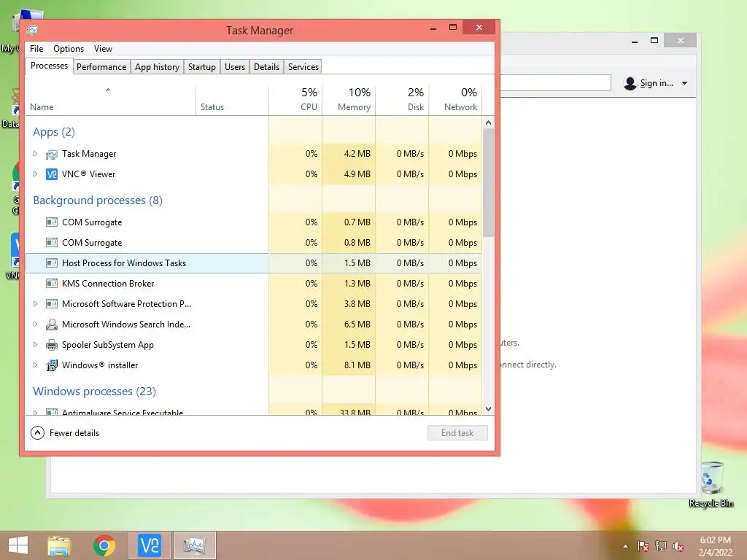Viewport: 747px width, 560px height.
Task: Click Microsoft Windows Search Indexer icon
Action: pos(52,324)
